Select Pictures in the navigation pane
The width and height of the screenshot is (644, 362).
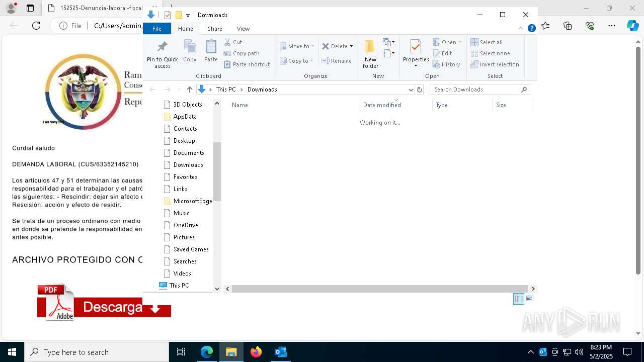(x=184, y=237)
